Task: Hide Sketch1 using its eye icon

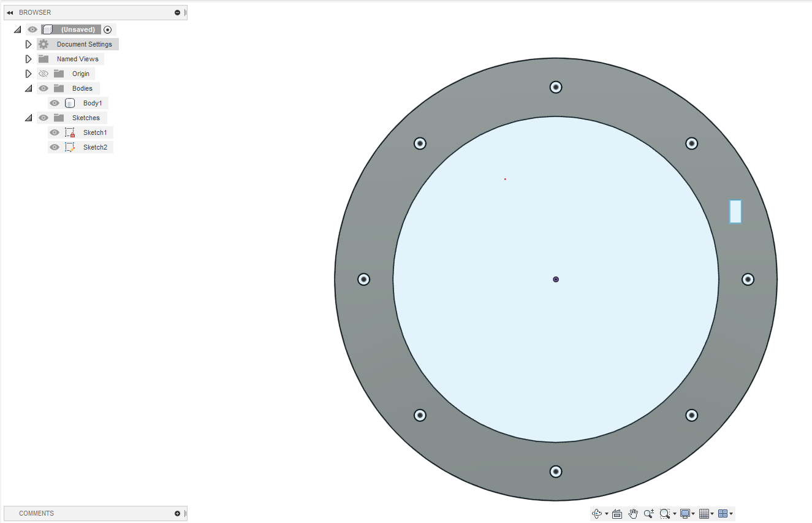Action: pos(55,132)
